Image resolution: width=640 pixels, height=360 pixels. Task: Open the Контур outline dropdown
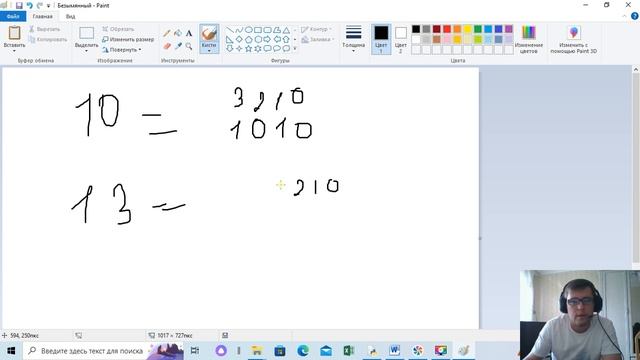[x=316, y=29]
